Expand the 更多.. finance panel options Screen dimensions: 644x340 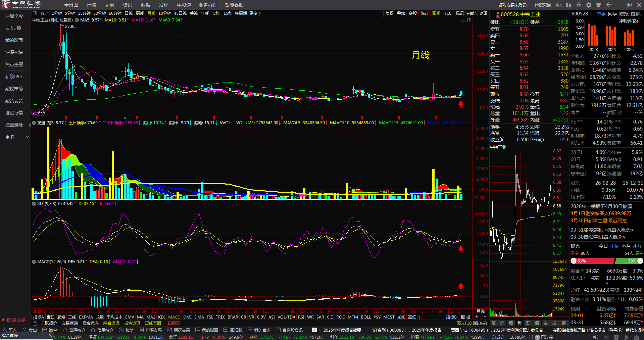637,14
